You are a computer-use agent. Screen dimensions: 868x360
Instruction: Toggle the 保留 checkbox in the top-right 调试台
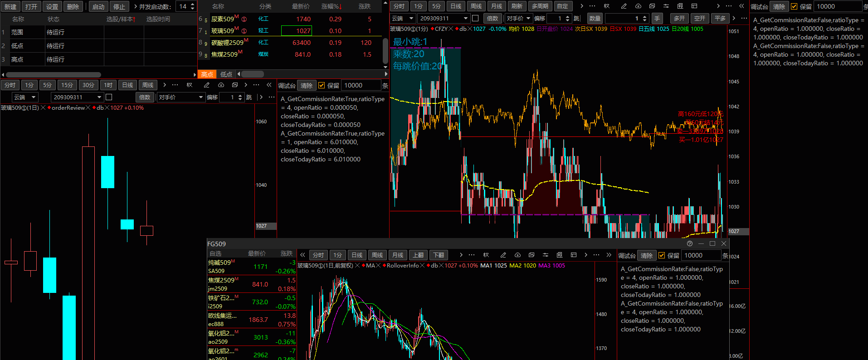(794, 7)
